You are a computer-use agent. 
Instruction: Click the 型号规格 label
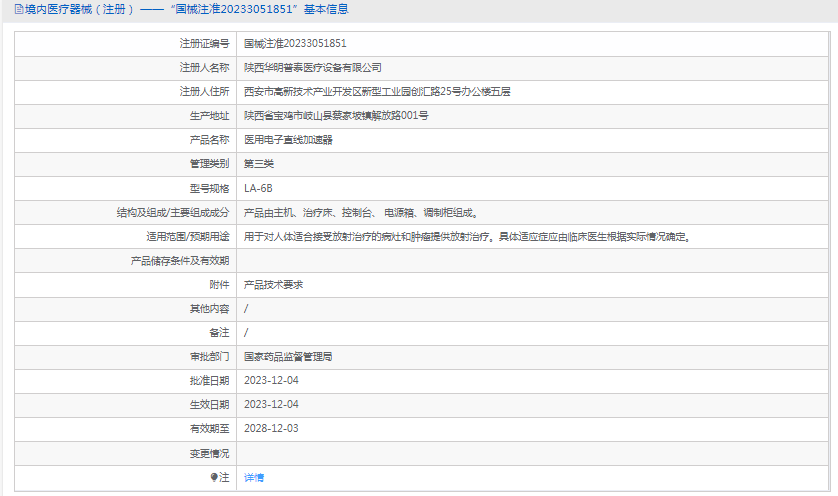(209, 188)
